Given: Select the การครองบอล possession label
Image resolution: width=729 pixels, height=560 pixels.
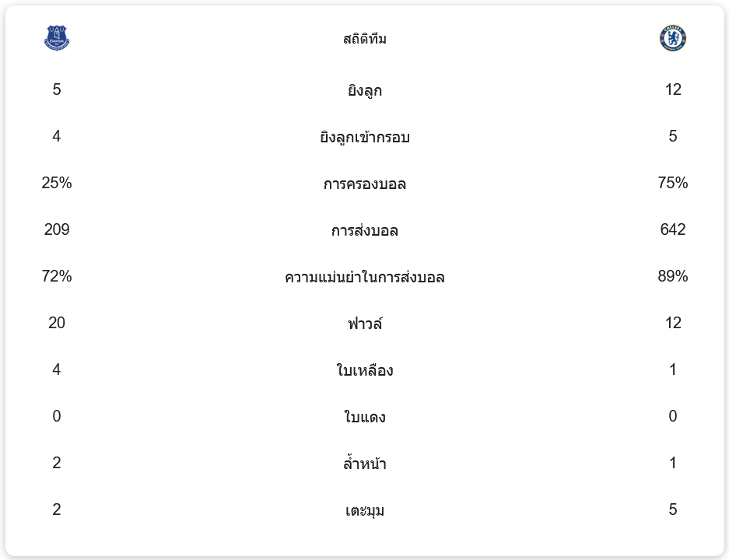Looking at the screenshot, I should click(365, 184).
